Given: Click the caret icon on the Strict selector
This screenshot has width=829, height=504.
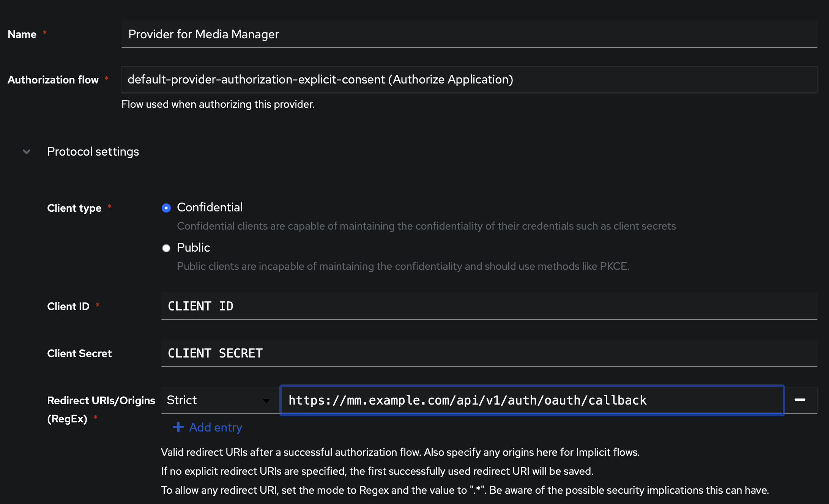Looking at the screenshot, I should coord(267,401).
